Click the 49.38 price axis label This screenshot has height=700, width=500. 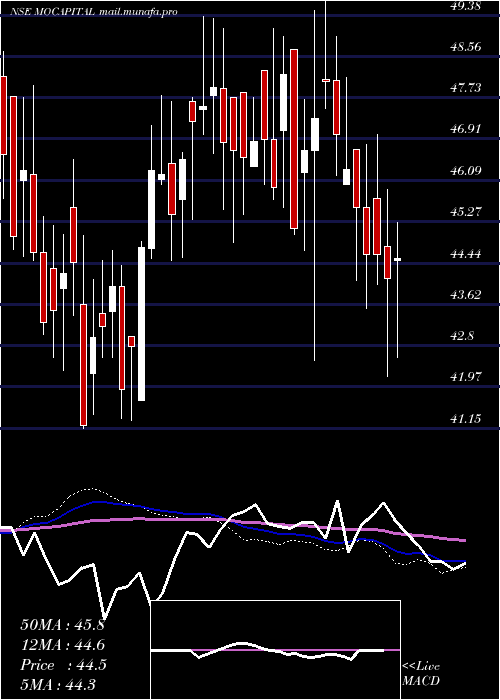(466, 5)
